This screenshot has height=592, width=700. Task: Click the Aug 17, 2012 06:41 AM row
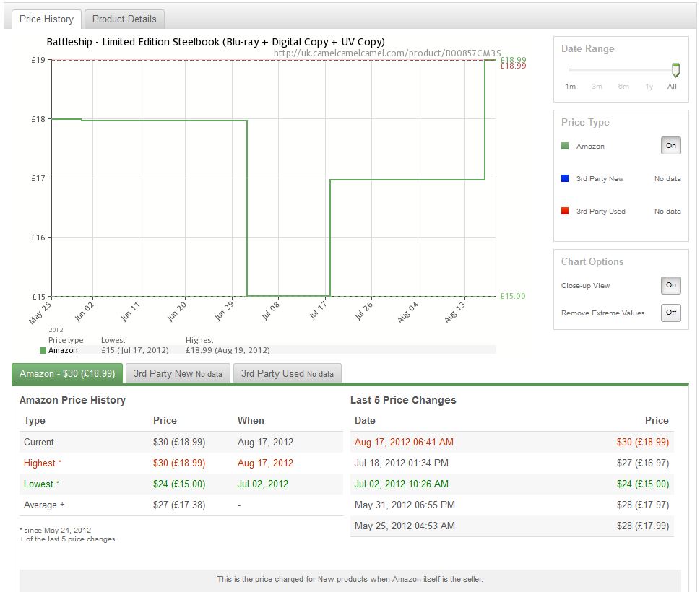coord(512,442)
